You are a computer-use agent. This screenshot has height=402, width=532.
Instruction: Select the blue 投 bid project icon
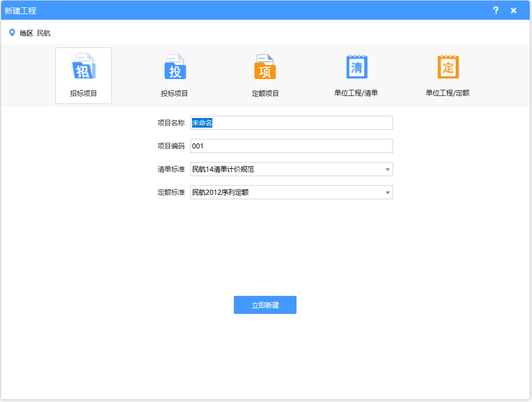(175, 67)
